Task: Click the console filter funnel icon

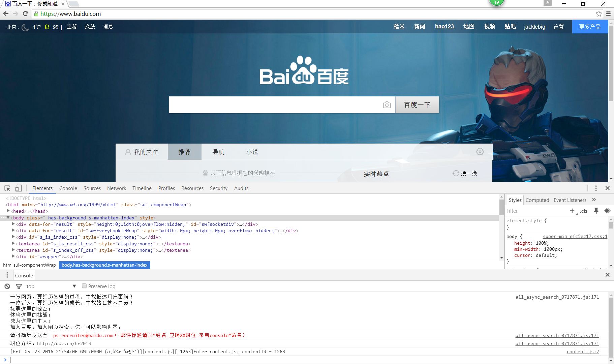Action: pos(19,286)
